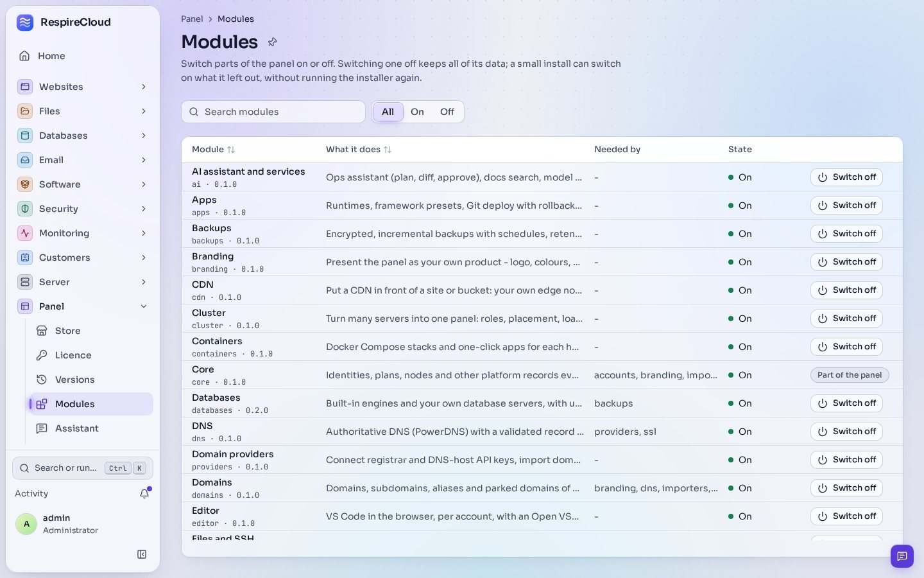Click the Store shop icon
The width and height of the screenshot is (924, 578).
(x=42, y=331)
